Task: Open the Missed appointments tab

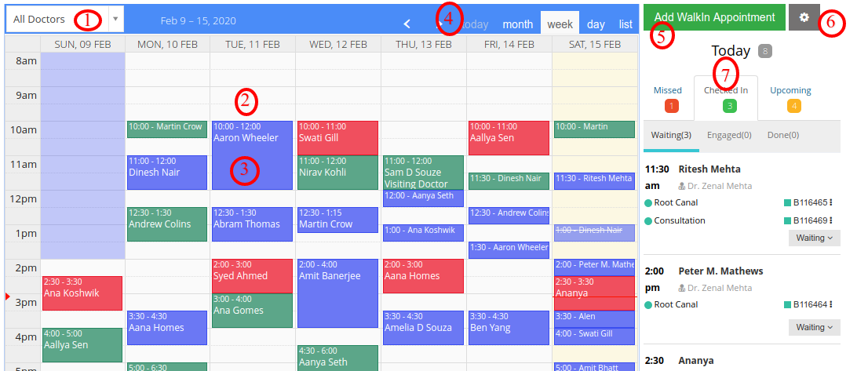Action: (668, 98)
